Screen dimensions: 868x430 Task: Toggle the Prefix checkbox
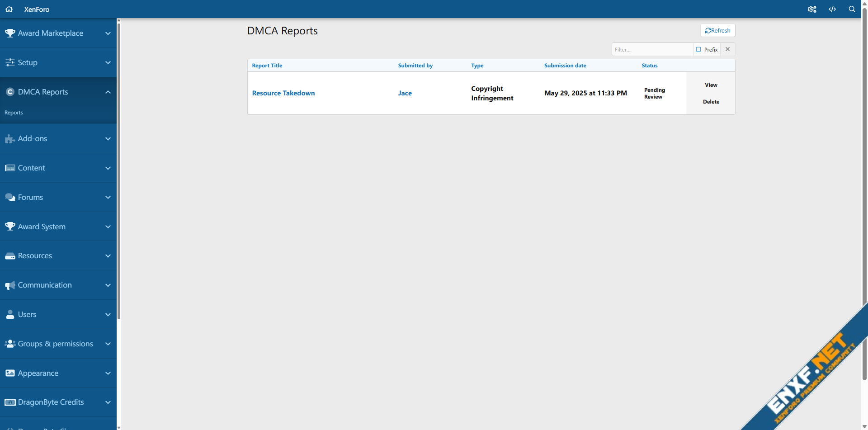pos(698,49)
